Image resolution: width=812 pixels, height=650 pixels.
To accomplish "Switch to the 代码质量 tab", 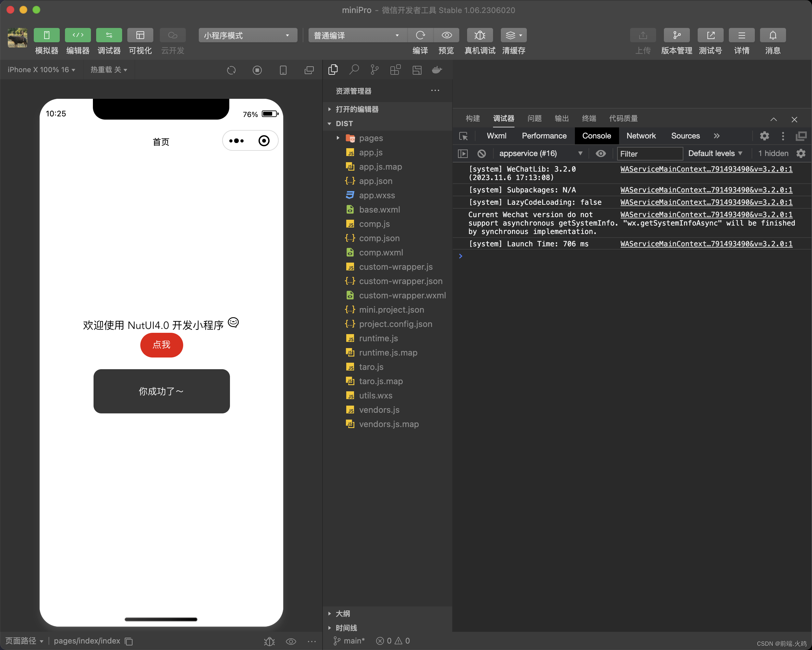I will click(x=623, y=119).
